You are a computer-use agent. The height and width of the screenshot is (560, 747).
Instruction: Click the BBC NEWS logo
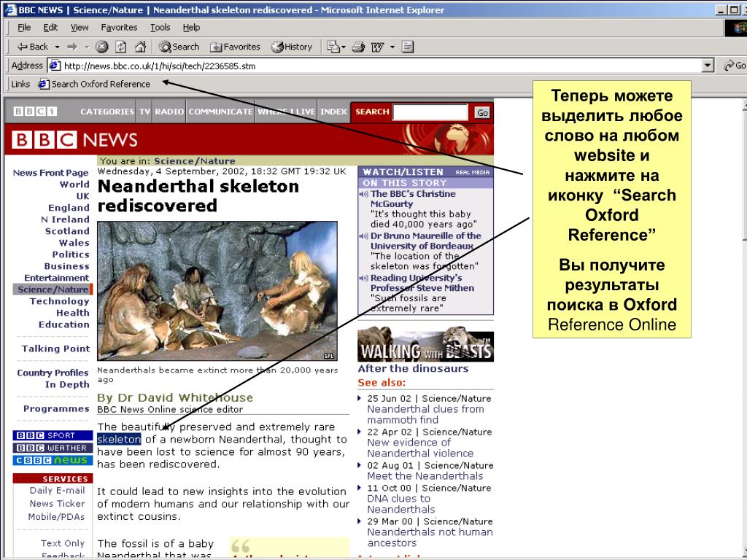75,140
